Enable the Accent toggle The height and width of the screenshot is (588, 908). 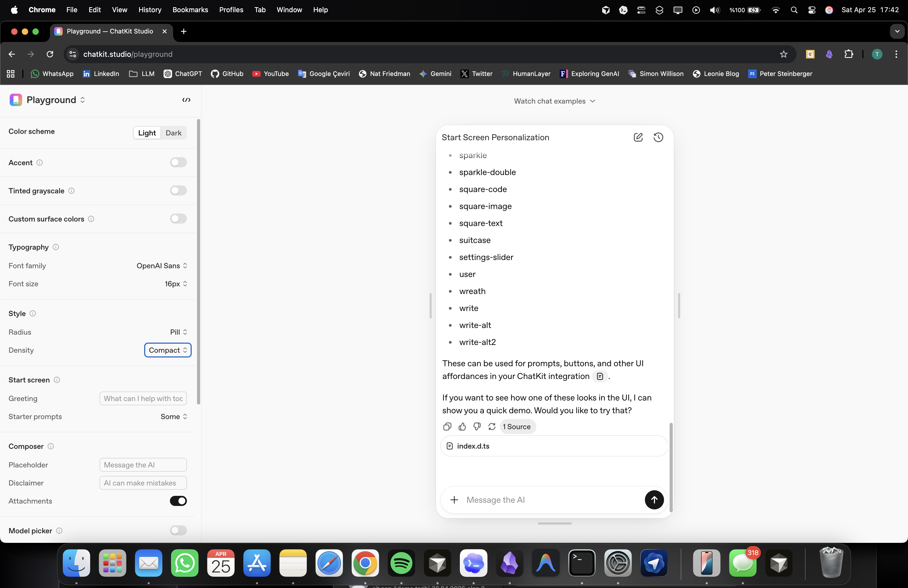coord(178,163)
